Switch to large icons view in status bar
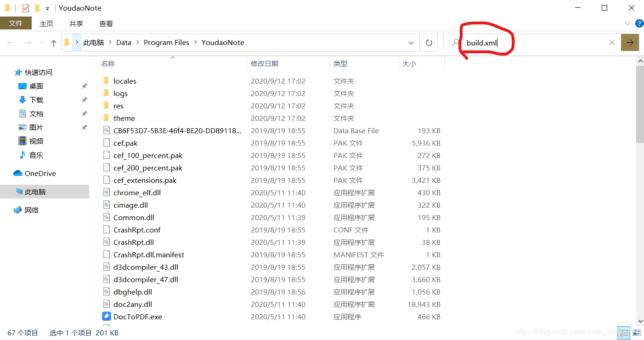 pos(637,332)
